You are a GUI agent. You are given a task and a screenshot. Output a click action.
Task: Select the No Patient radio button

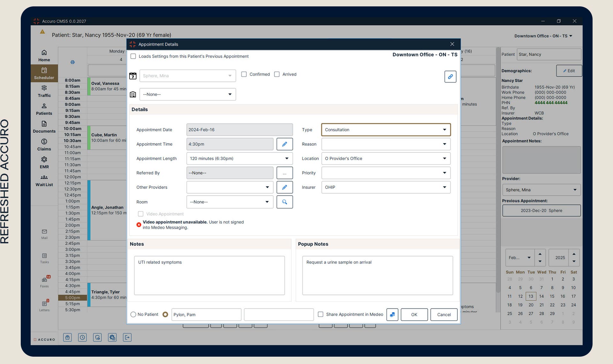[x=133, y=314]
